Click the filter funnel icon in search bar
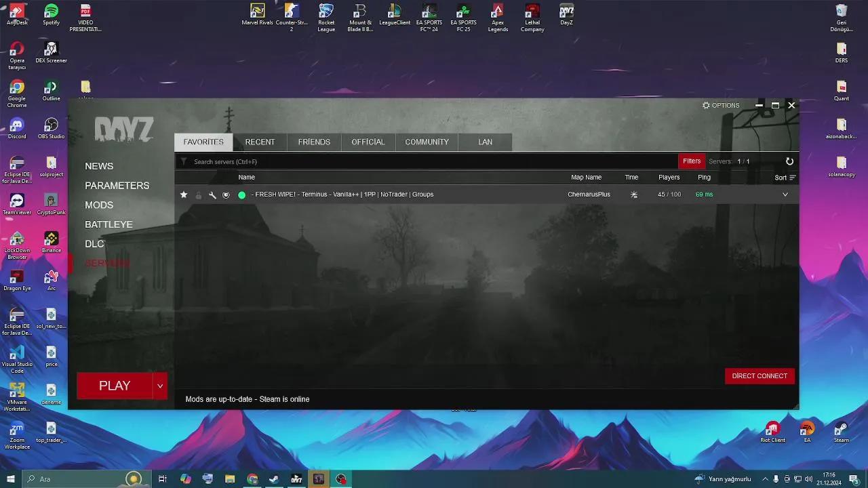868x488 pixels. (x=184, y=162)
